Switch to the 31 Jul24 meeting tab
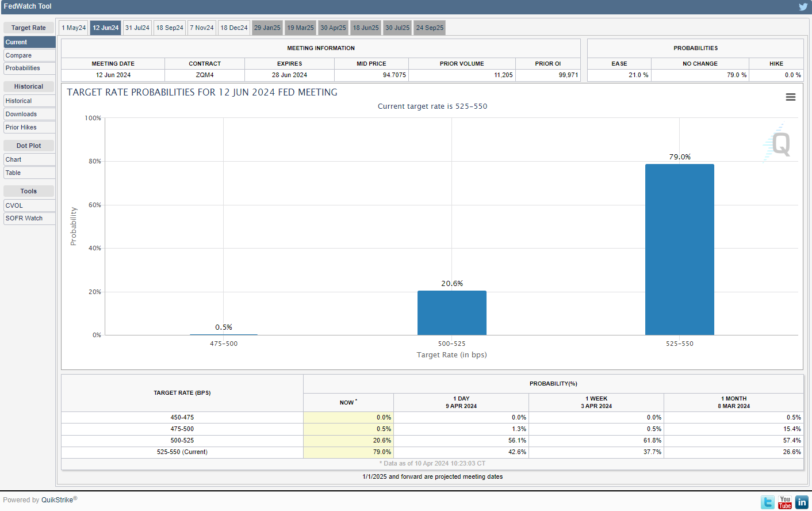The height and width of the screenshot is (511, 812). pyautogui.click(x=137, y=28)
